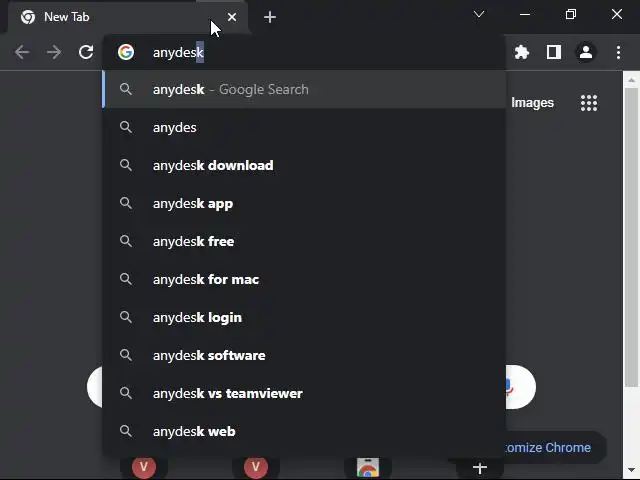The width and height of the screenshot is (640, 480).
Task: Open a new tab with plus button
Action: [x=270, y=17]
